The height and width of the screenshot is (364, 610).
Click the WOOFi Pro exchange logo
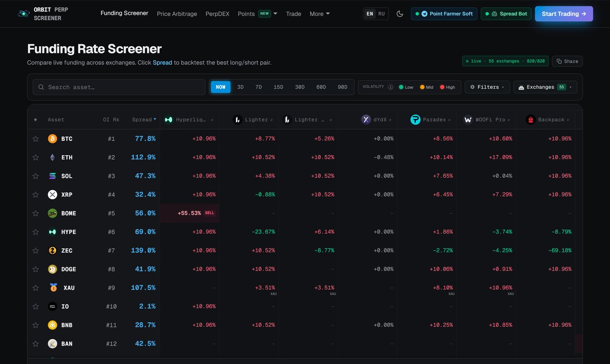[468, 120]
